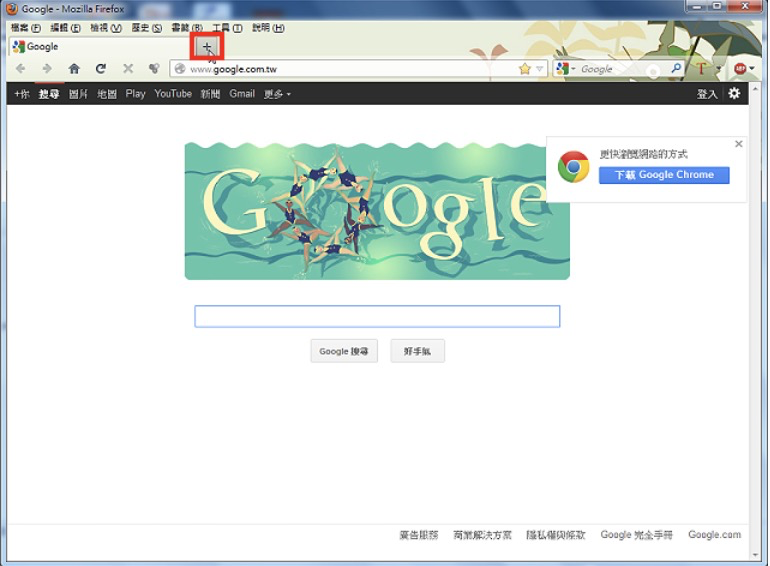Click the scrollbar down arrow

(x=755, y=555)
